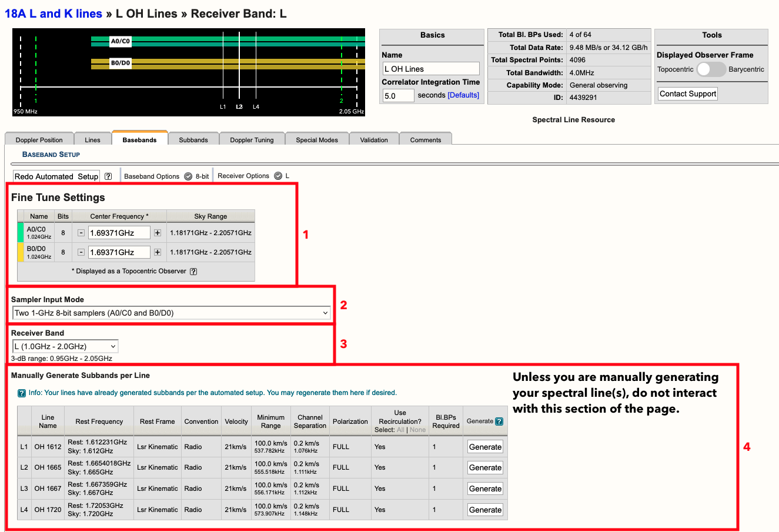779x532 pixels.
Task: Decrease B0/D0 center frequency with minus button
Action: [x=81, y=252]
